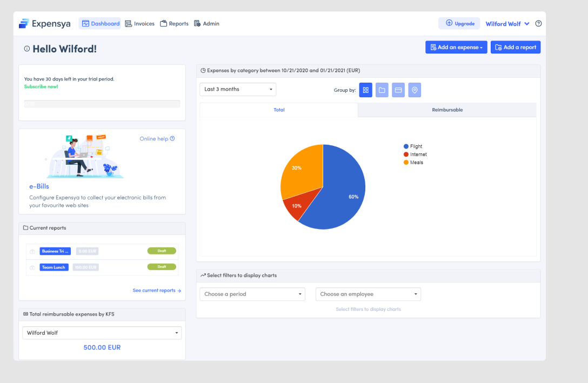Expand the Last 3 months dropdown

[238, 89]
